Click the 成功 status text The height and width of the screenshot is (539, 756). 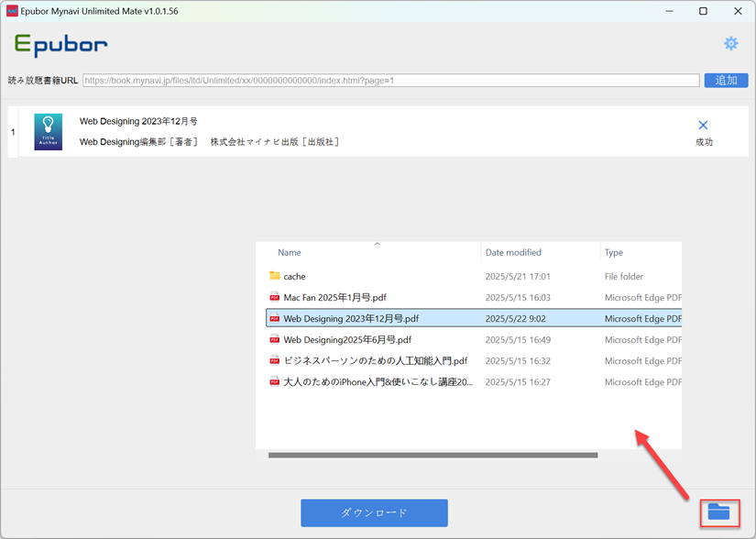click(704, 142)
